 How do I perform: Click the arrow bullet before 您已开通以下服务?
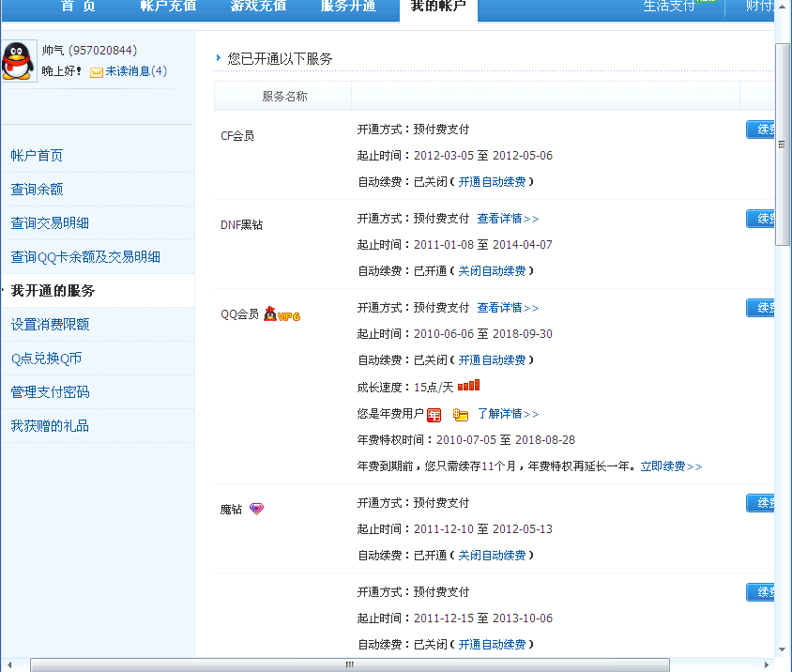point(219,58)
